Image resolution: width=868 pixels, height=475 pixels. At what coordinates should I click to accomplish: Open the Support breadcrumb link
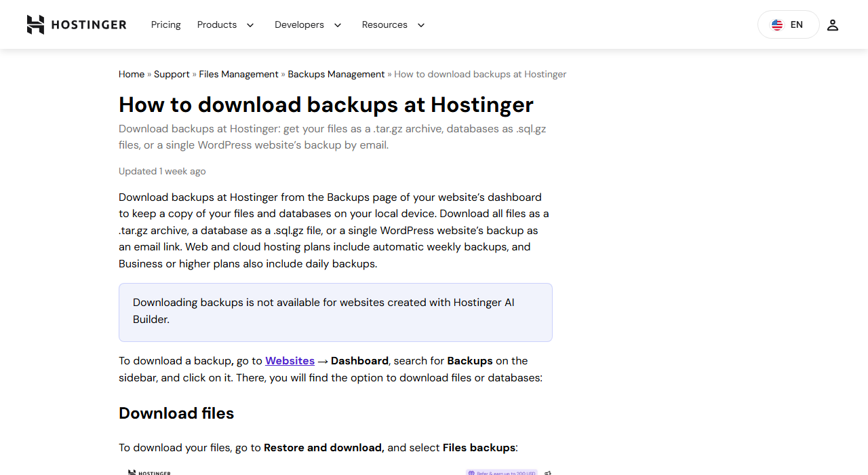[172, 74]
